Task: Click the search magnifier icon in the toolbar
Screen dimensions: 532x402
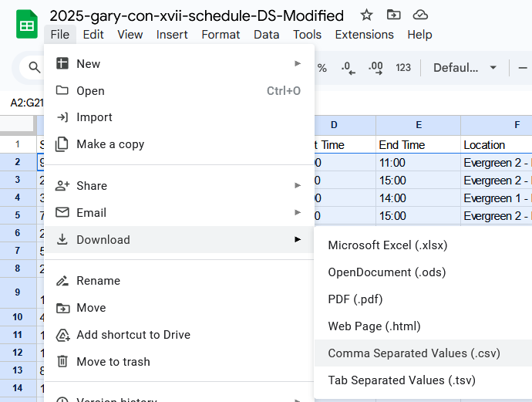Action: point(34,68)
